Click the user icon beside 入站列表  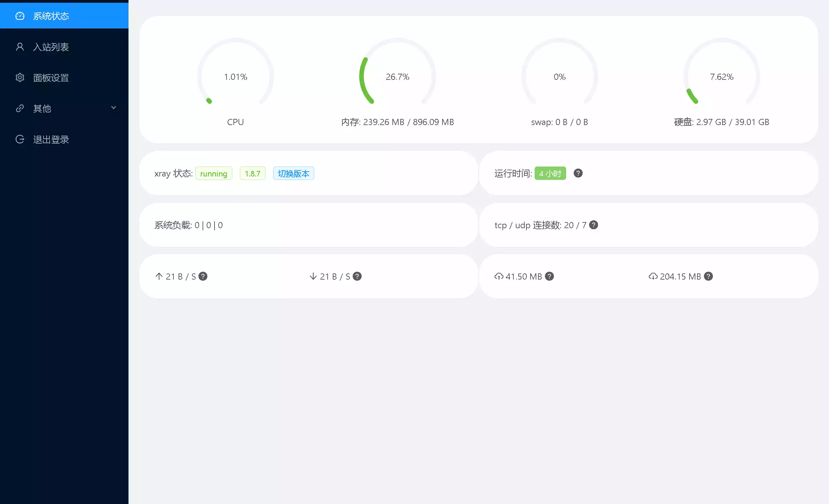coord(20,47)
